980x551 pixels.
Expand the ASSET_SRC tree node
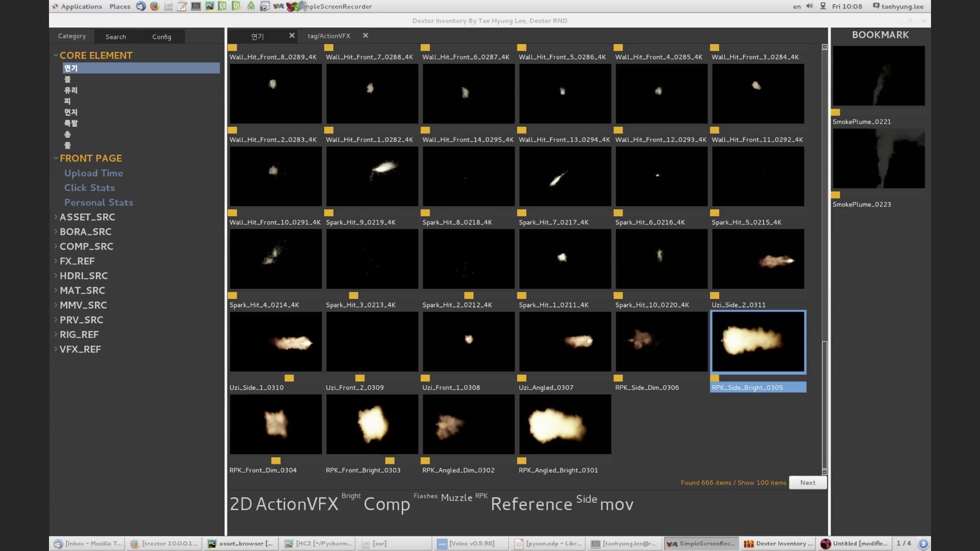coord(56,217)
